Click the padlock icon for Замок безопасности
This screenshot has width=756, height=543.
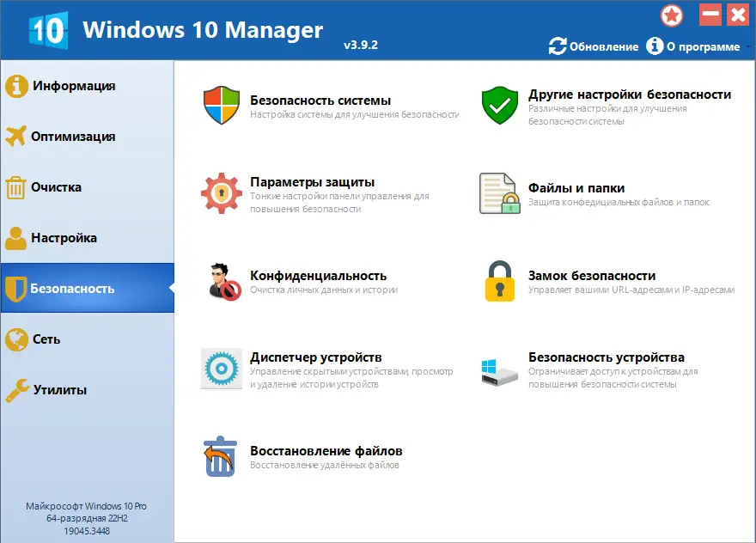[x=499, y=281]
